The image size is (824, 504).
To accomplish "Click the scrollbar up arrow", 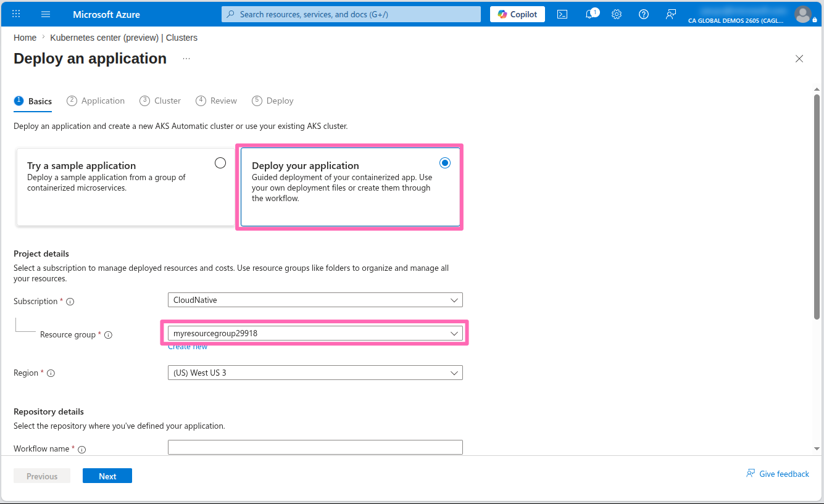I will 817,89.
